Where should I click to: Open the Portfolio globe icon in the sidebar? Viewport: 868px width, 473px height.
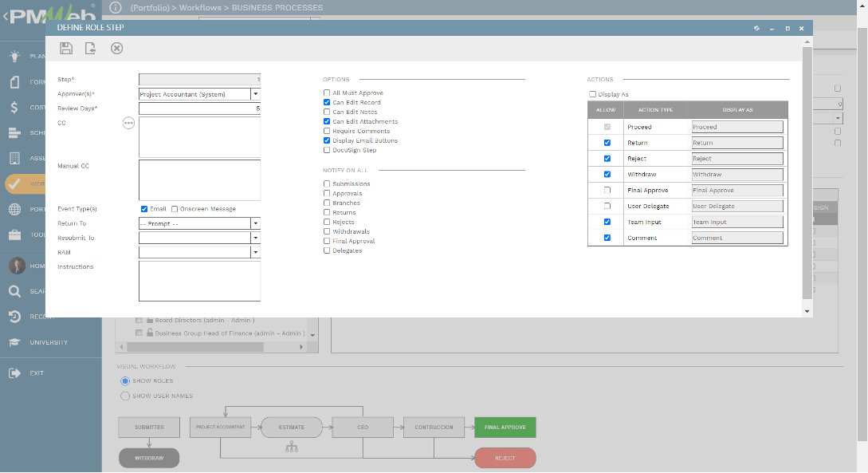click(x=15, y=209)
